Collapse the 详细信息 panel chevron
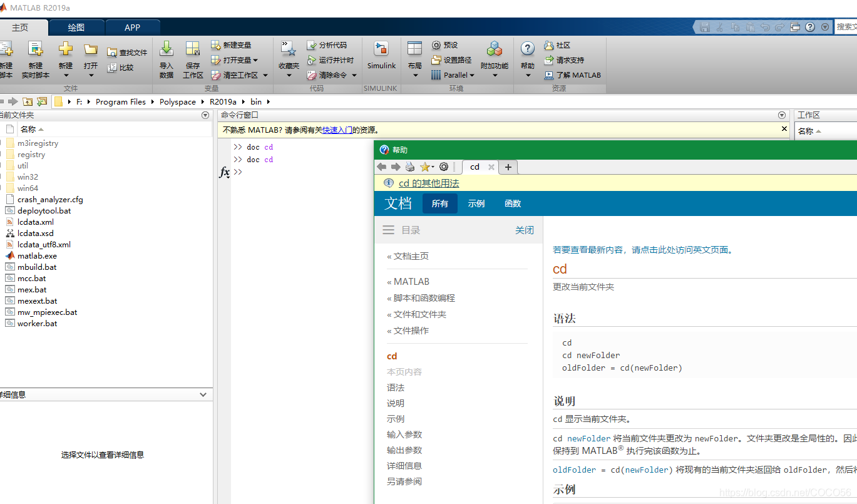Image resolution: width=857 pixels, height=504 pixels. (203, 394)
